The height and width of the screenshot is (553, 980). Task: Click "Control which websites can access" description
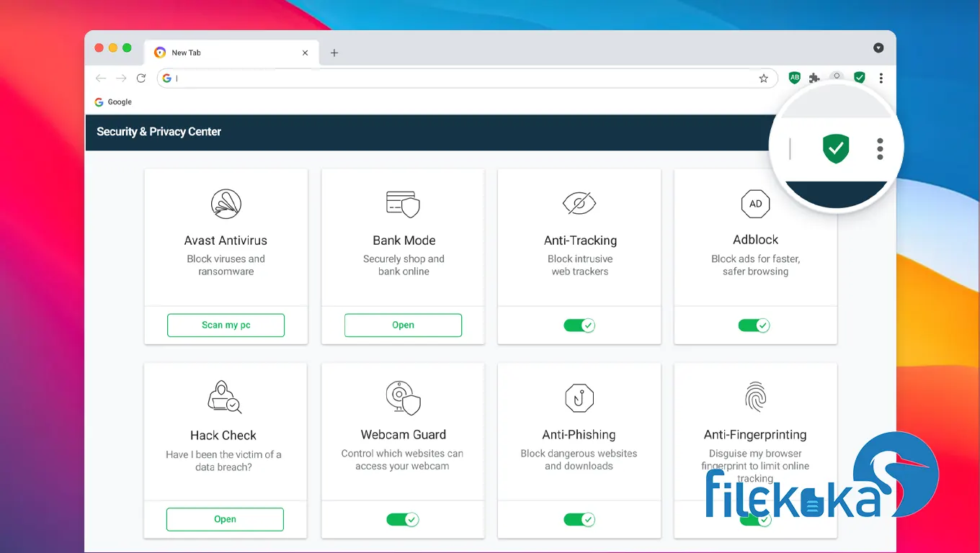402,459
